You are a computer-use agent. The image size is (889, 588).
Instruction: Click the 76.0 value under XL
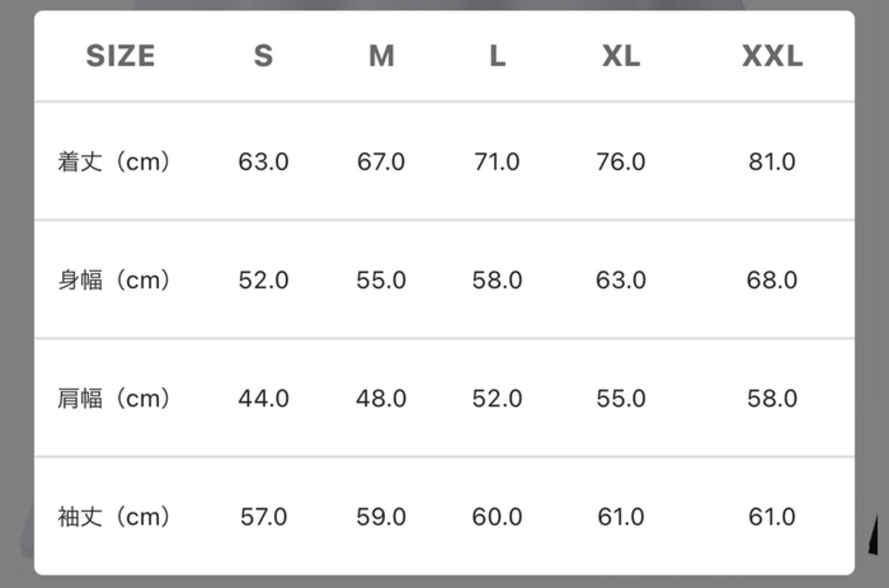(621, 162)
